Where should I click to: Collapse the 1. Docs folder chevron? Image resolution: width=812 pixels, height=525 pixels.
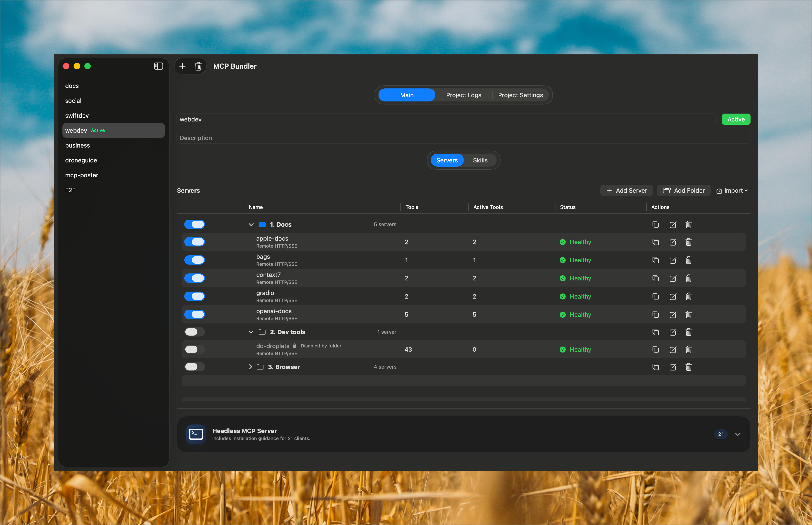[x=251, y=224]
